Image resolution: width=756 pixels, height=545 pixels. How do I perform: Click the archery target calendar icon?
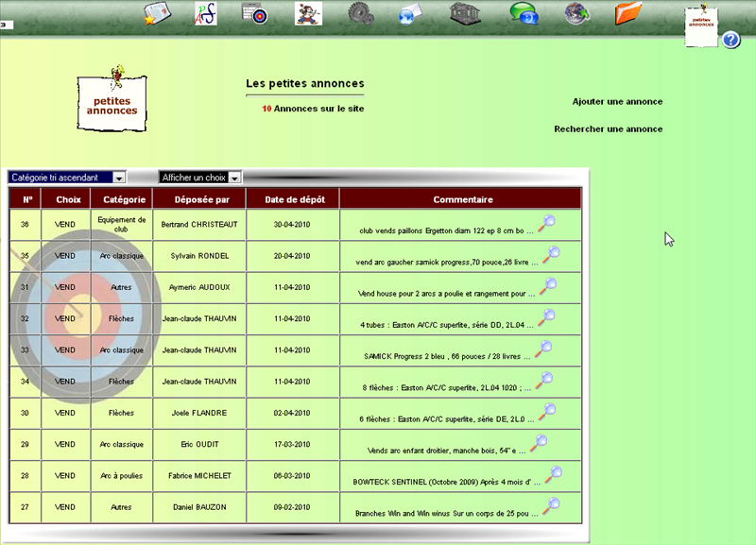255,13
